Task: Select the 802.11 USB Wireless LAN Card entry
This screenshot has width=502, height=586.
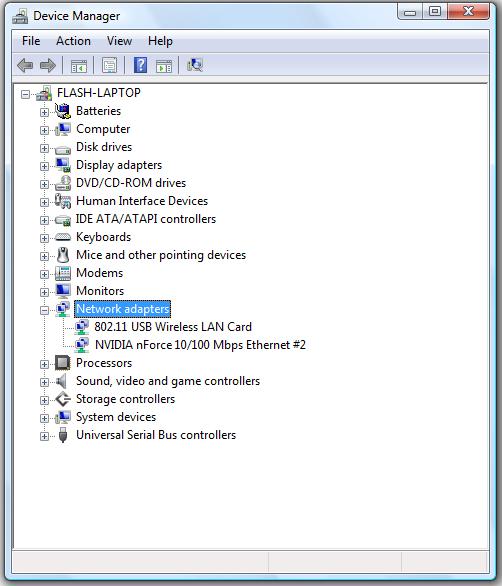Action: [173, 327]
